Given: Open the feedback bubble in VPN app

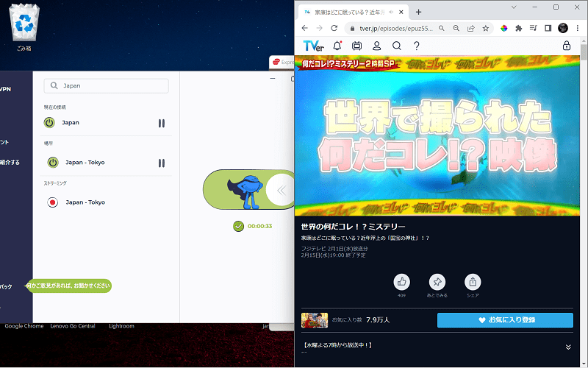Looking at the screenshot, I should [68, 286].
